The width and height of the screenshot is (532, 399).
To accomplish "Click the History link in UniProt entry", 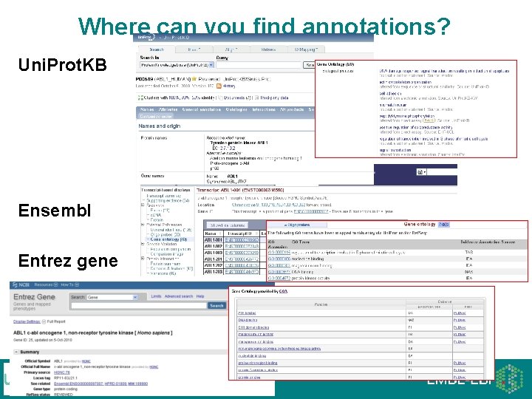I will (229, 86).
